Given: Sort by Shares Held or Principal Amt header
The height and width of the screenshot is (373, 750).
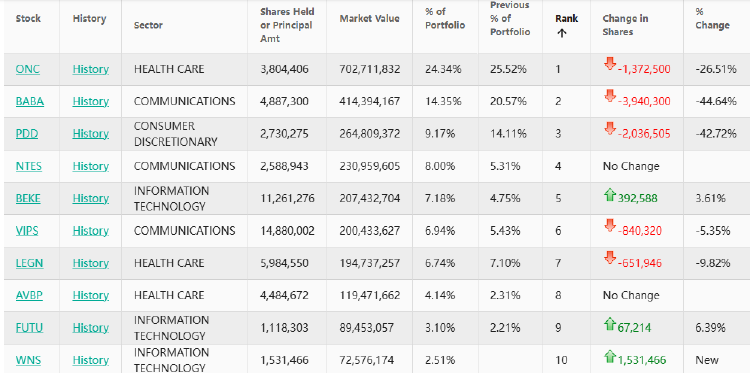Looking at the screenshot, I should click(x=286, y=25).
